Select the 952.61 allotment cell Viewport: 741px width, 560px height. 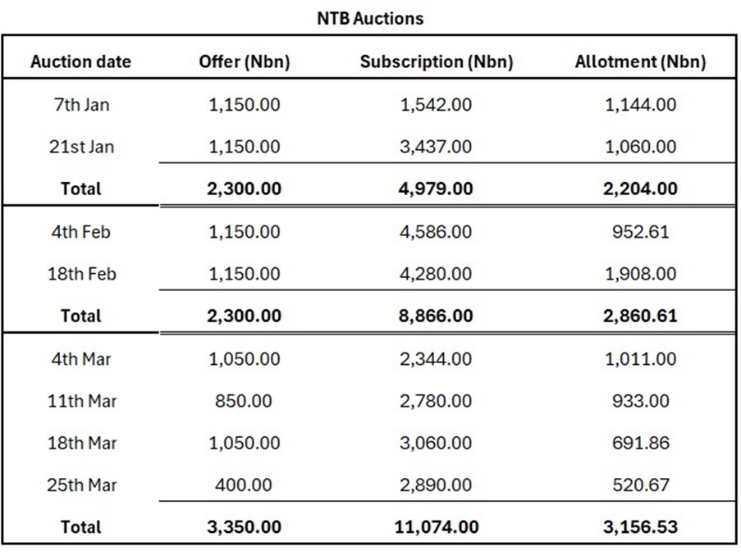click(640, 232)
